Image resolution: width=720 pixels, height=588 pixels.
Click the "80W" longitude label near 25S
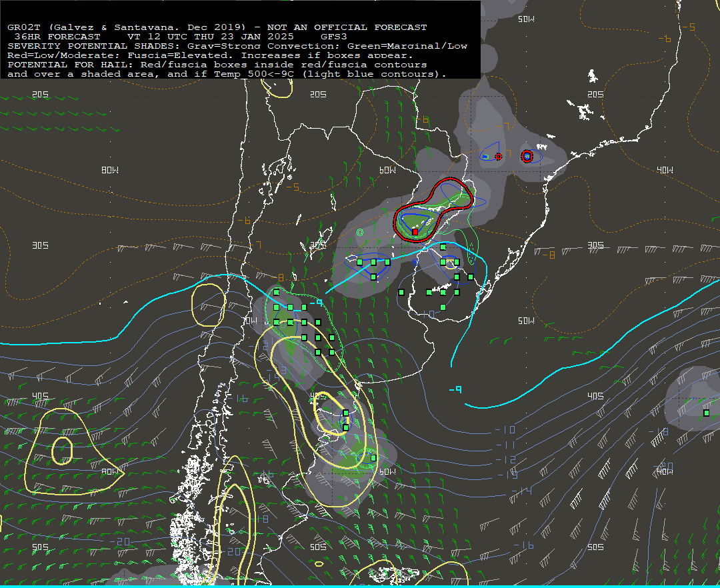110,170
